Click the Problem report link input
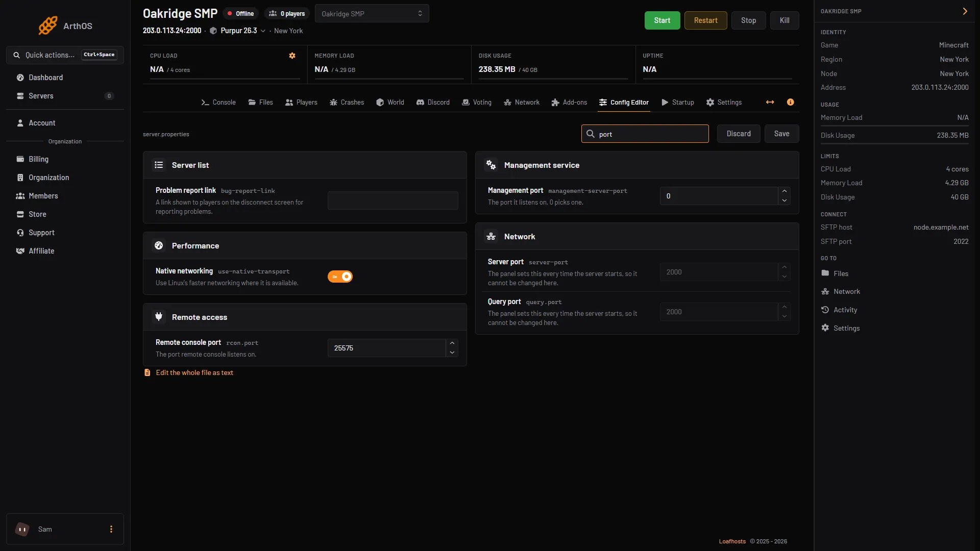Viewport: 980px width, 551px height. click(x=393, y=201)
